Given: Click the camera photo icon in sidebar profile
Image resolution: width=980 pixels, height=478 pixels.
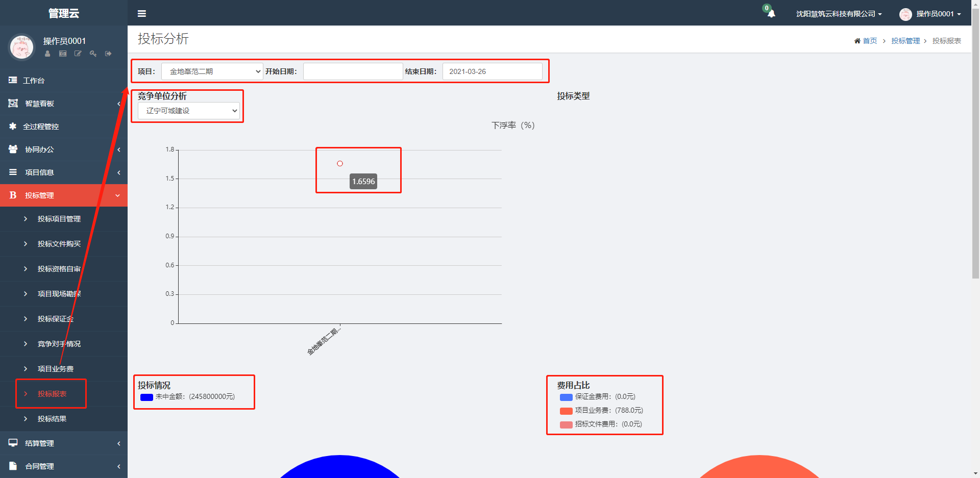Looking at the screenshot, I should tap(63, 54).
